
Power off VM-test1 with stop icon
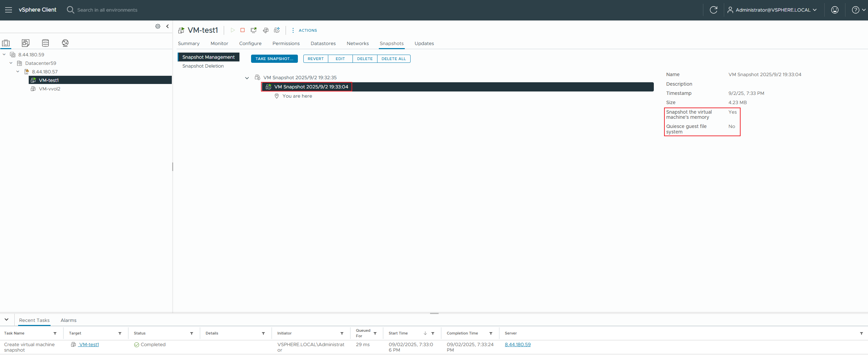[243, 30]
